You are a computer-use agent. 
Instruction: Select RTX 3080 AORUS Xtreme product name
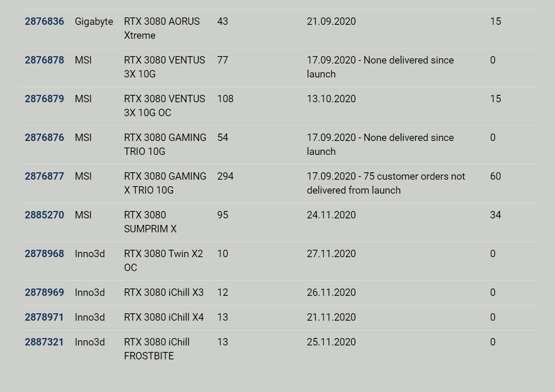point(162,28)
